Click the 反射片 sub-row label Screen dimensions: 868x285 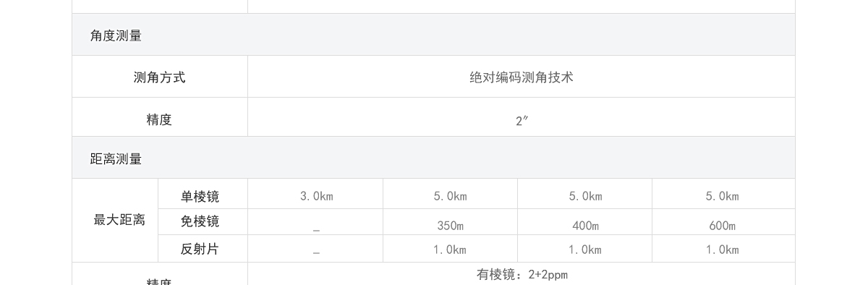click(200, 249)
